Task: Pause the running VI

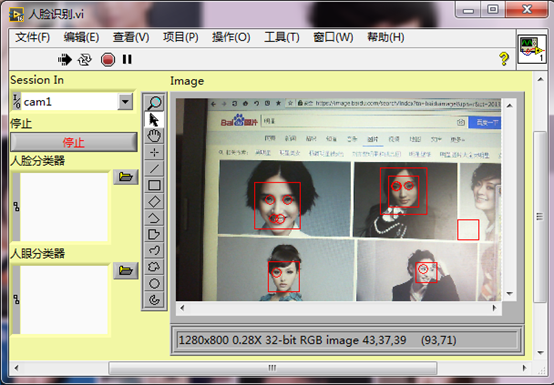Action: tap(127, 59)
